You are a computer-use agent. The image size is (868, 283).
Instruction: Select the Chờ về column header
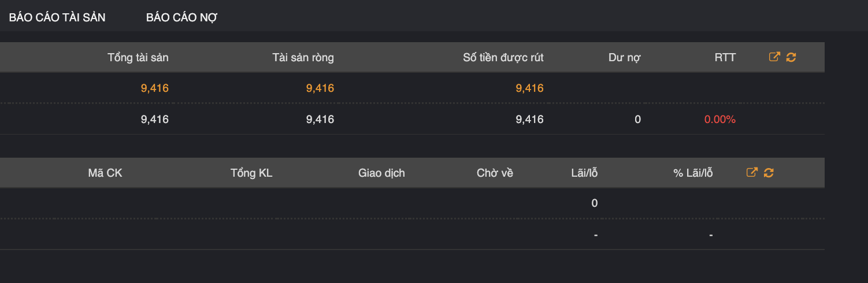[x=495, y=173]
